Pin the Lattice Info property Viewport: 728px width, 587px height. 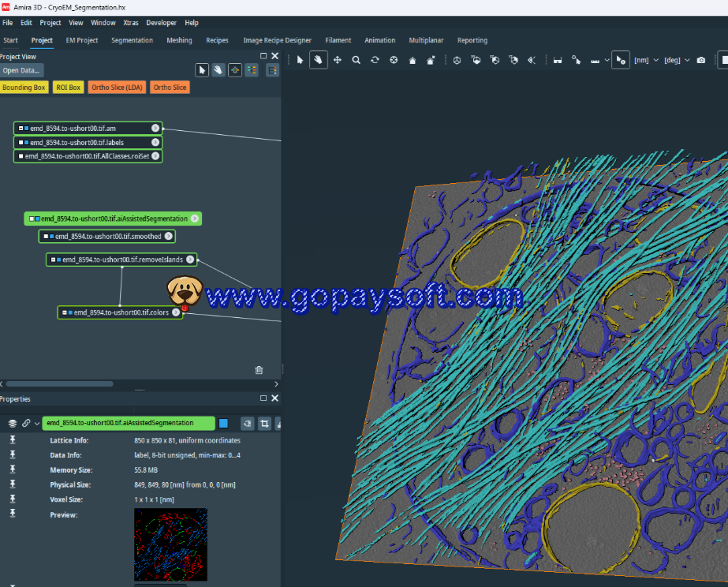coord(13,440)
